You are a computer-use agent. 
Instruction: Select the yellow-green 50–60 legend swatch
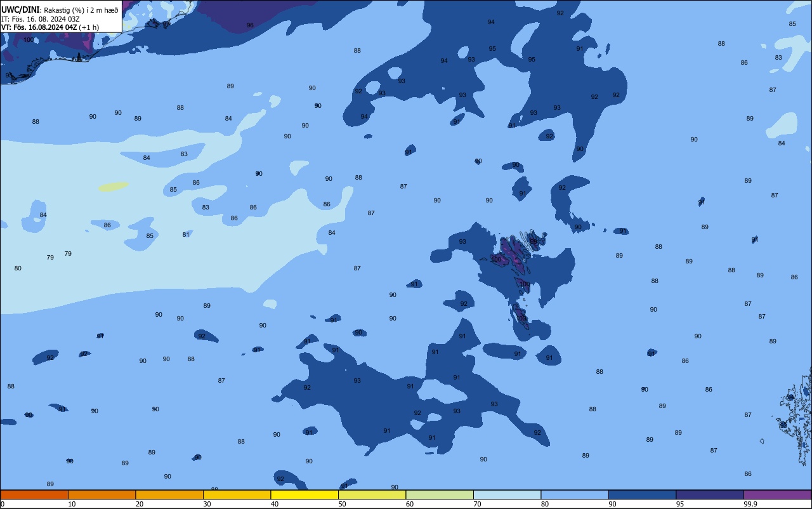372,494
